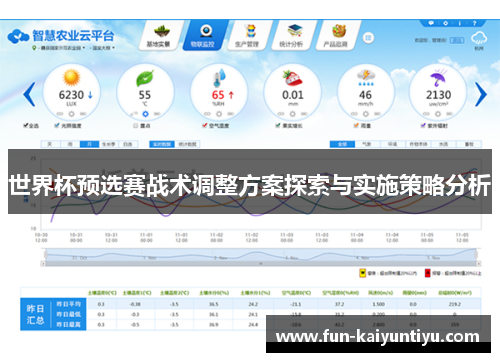This screenshot has height=362, width=500.
Task: Click the -0.38 table cell
Action: 135,304
